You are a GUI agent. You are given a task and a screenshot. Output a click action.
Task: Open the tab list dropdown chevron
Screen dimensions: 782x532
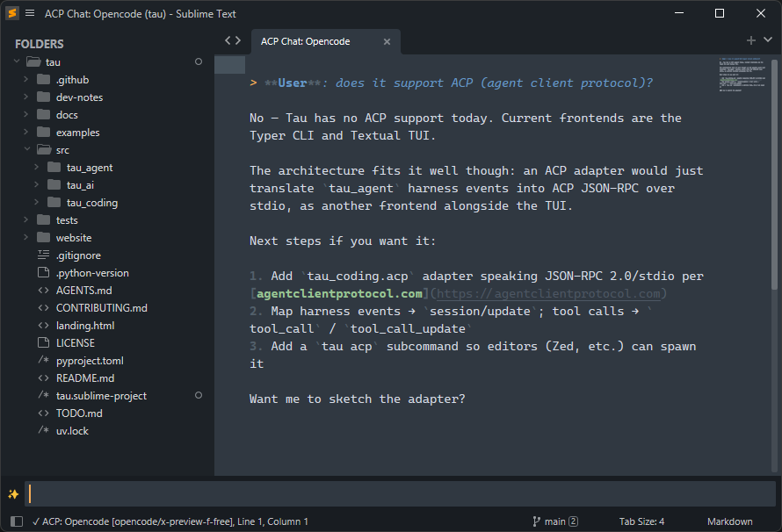pyautogui.click(x=768, y=40)
